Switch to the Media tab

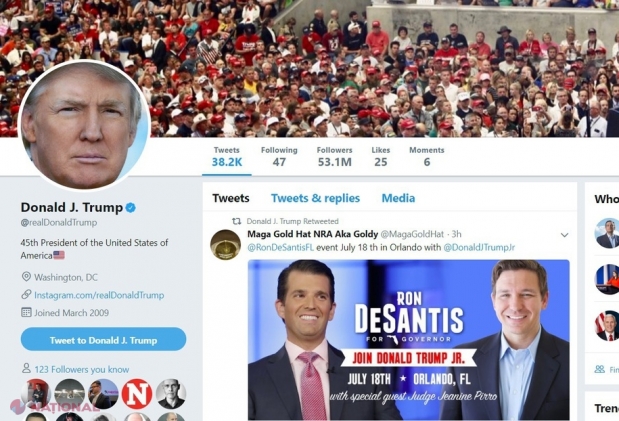[x=398, y=198]
